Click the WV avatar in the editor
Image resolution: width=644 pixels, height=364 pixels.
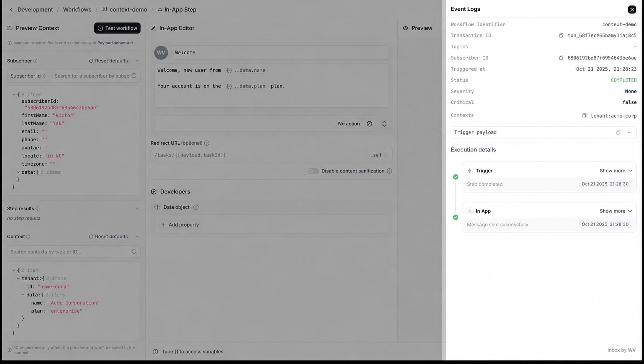[x=161, y=53]
